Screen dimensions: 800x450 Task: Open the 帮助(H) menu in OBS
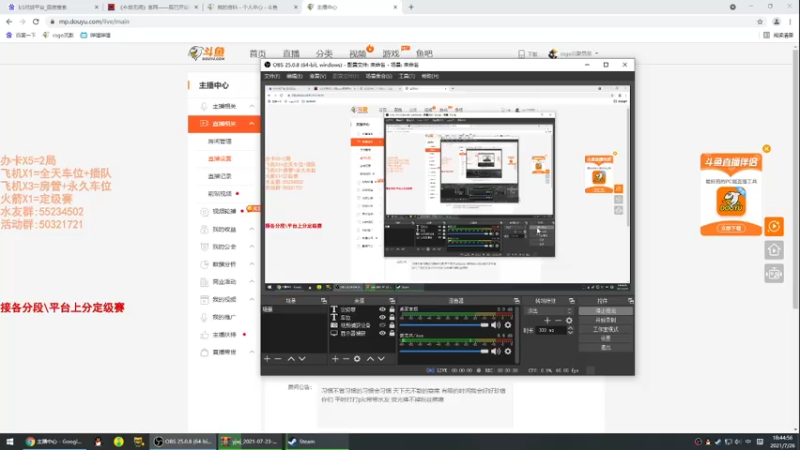[x=430, y=76]
